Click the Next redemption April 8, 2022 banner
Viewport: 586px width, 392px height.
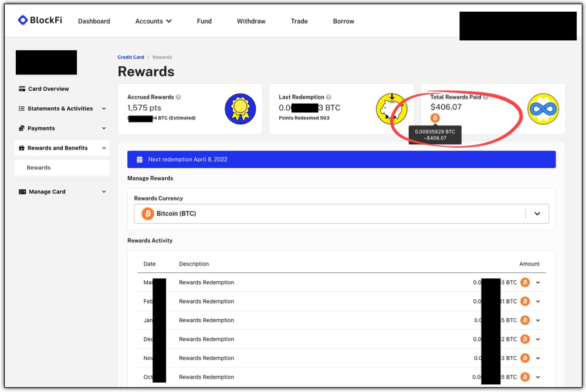[x=341, y=159]
